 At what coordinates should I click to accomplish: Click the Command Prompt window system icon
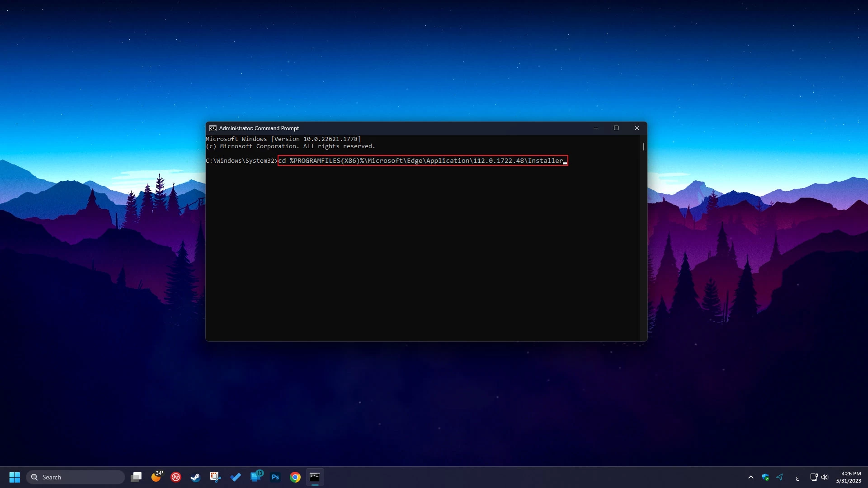213,128
